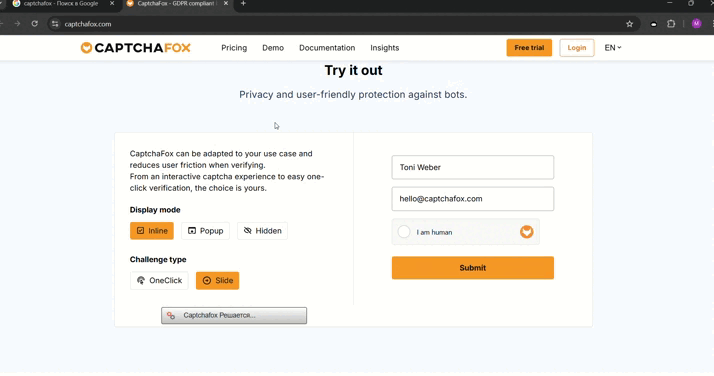Screen dimensions: 714x376
Task: Open the browser profile avatar
Action: click(696, 24)
